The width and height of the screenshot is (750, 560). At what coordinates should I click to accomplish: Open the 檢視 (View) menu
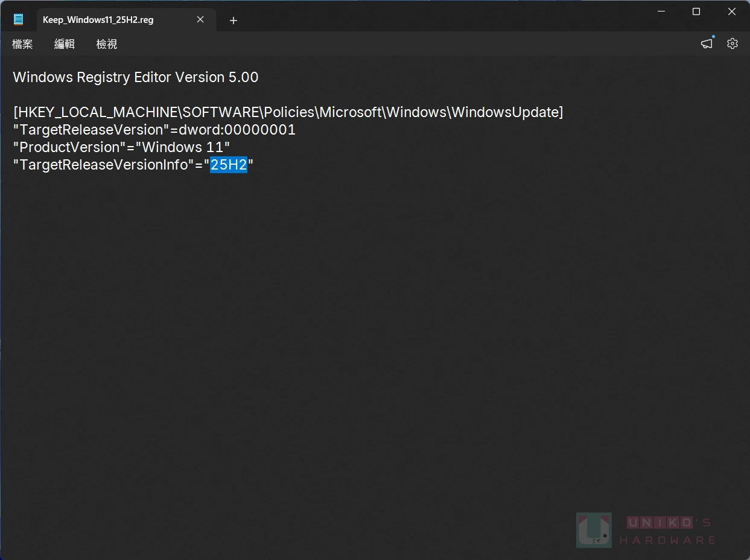point(107,44)
